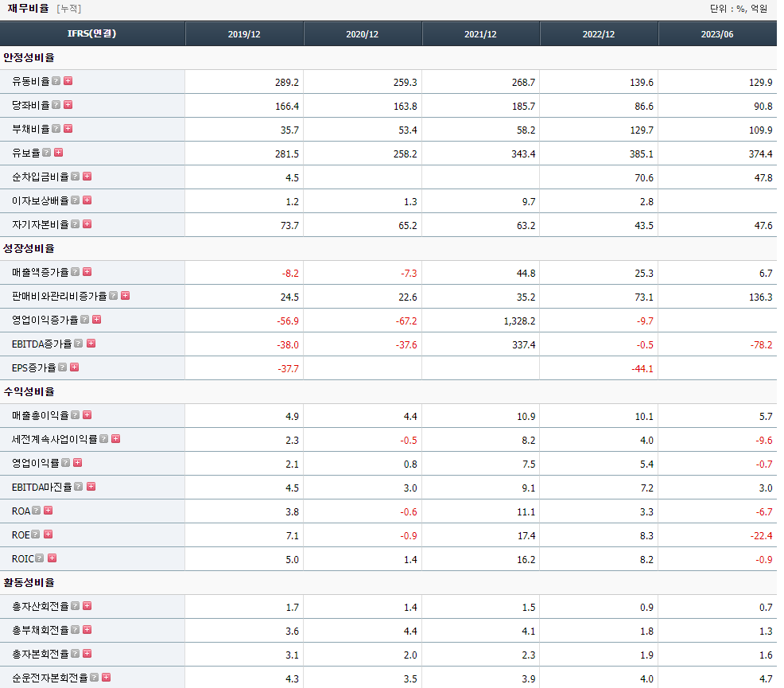
Task: Open help icon next to 유동비율
Action: click(x=56, y=81)
